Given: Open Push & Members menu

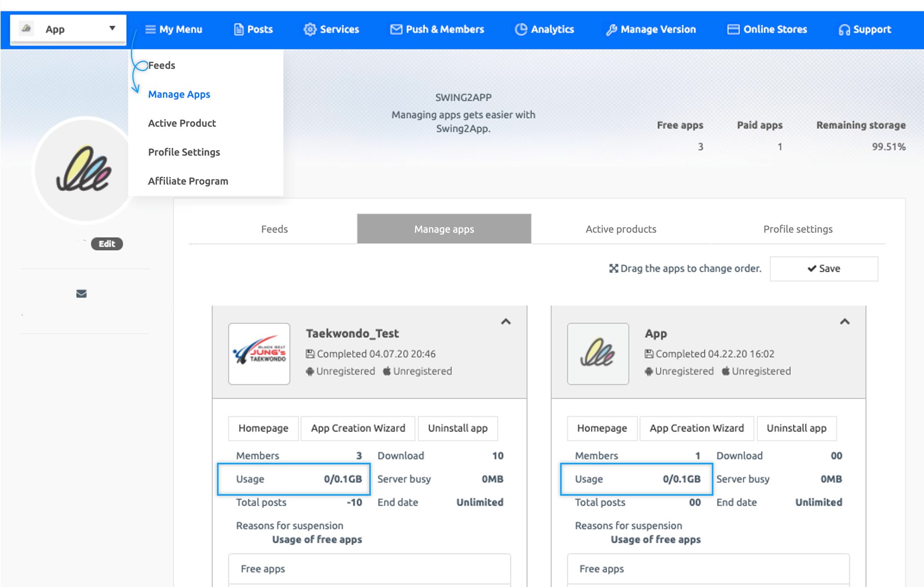Looking at the screenshot, I should coord(437,30).
